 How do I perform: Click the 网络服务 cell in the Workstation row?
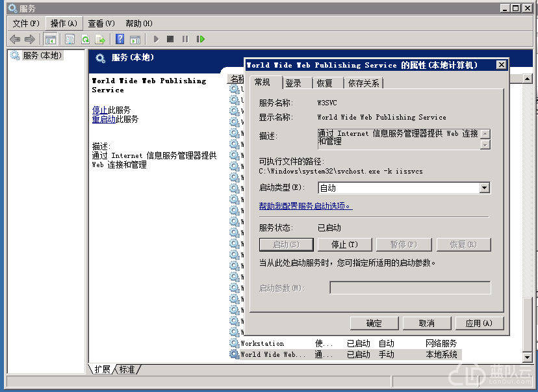pyautogui.click(x=441, y=343)
